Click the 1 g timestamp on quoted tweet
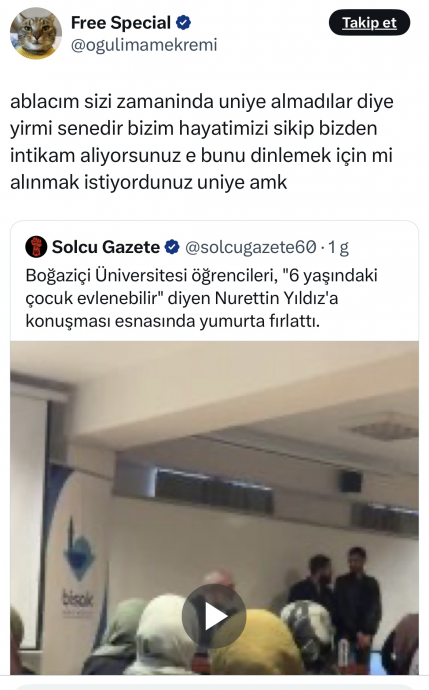 [x=338, y=247]
